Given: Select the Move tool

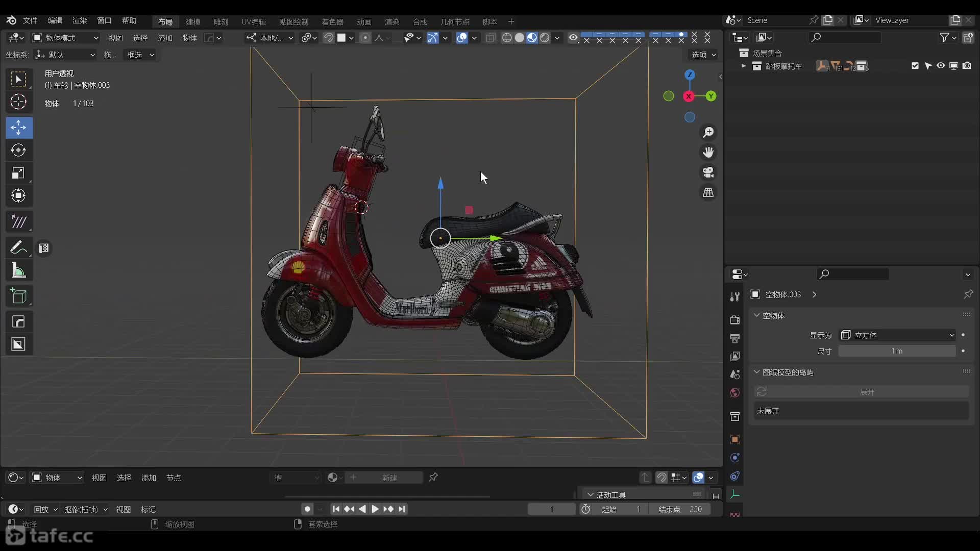Looking at the screenshot, I should point(19,128).
